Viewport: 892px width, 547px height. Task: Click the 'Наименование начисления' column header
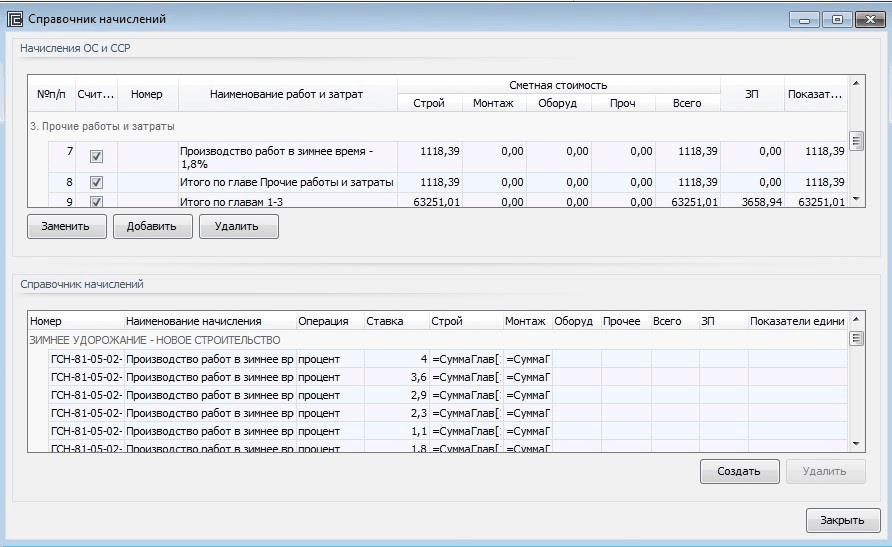[193, 321]
